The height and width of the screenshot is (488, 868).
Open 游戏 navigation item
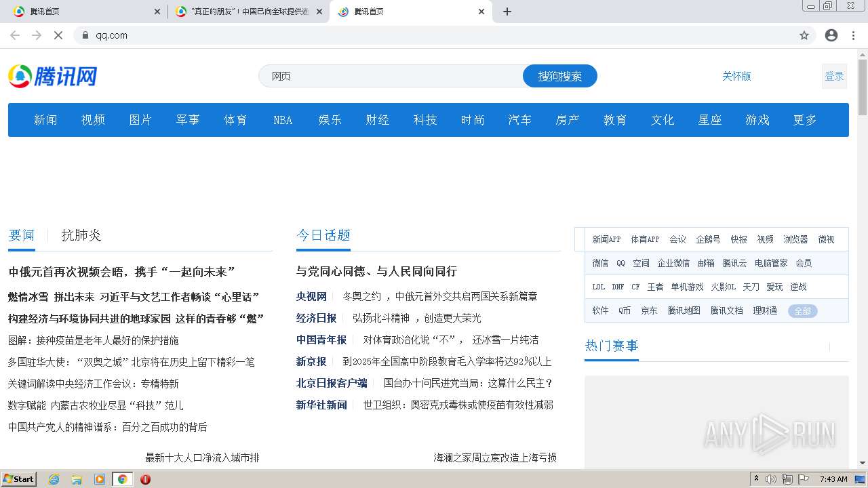(x=757, y=120)
